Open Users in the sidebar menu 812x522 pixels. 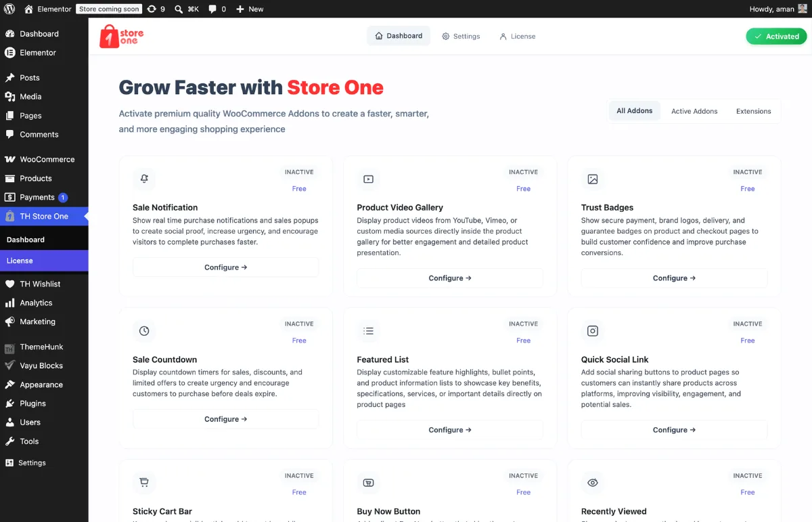44,422
